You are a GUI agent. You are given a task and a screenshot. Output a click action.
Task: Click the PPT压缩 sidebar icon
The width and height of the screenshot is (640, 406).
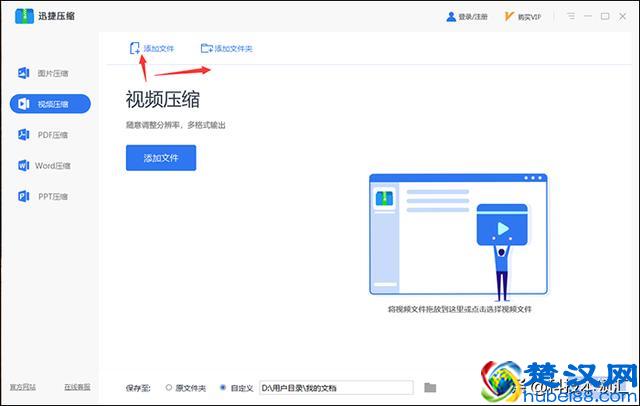tap(23, 196)
